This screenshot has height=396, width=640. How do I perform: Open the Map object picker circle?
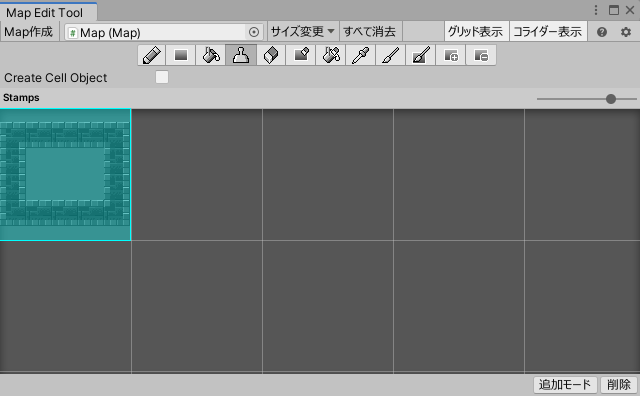tap(254, 32)
